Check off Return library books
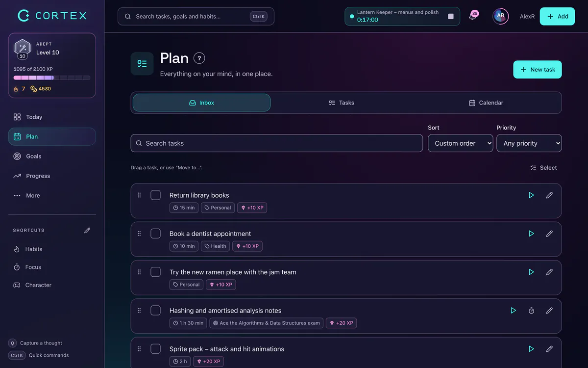This screenshot has width=588, height=368. pyautogui.click(x=155, y=195)
